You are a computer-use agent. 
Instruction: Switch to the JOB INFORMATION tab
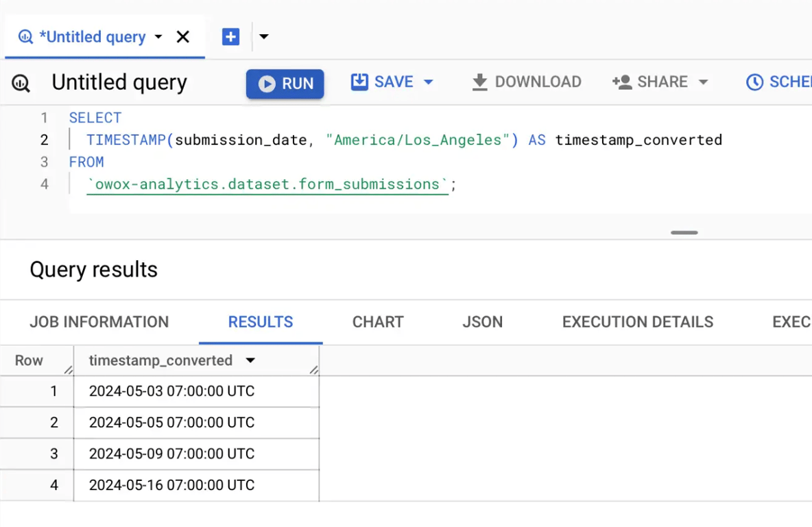click(99, 322)
